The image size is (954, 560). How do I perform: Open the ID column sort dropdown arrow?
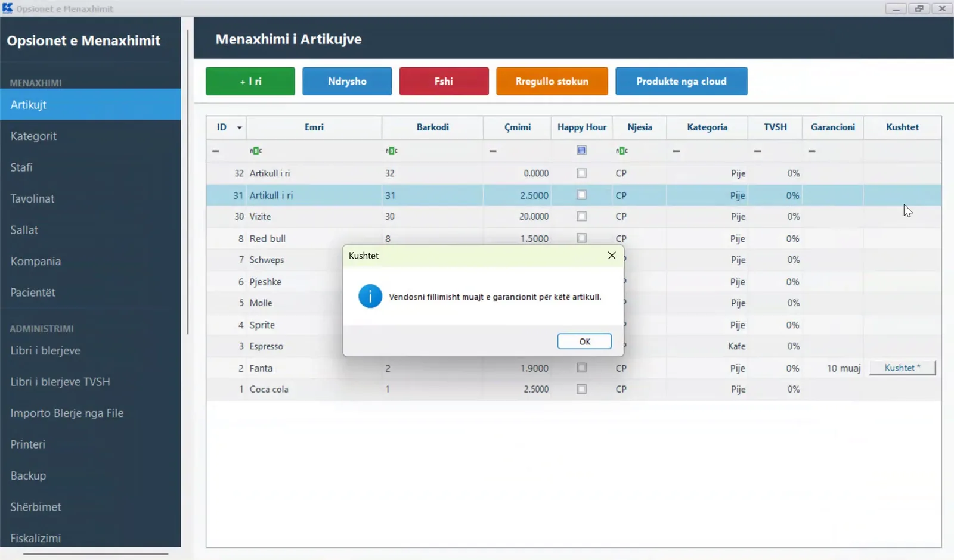coord(239,127)
